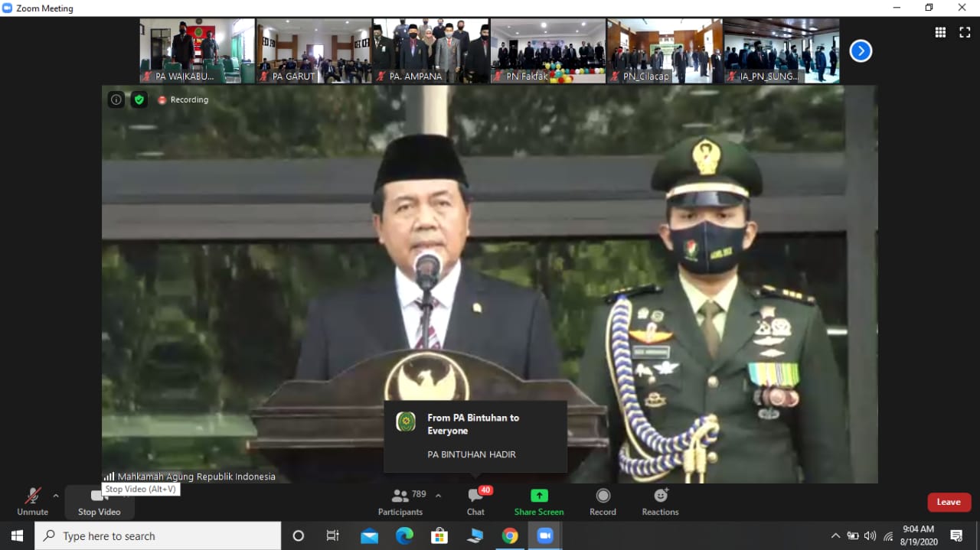This screenshot has width=980, height=550.
Task: Leave the Zoom meeting
Action: [949, 502]
